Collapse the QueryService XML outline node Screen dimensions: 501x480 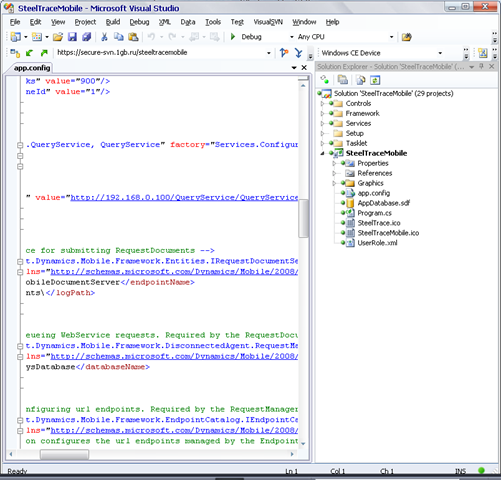[x=20, y=145]
